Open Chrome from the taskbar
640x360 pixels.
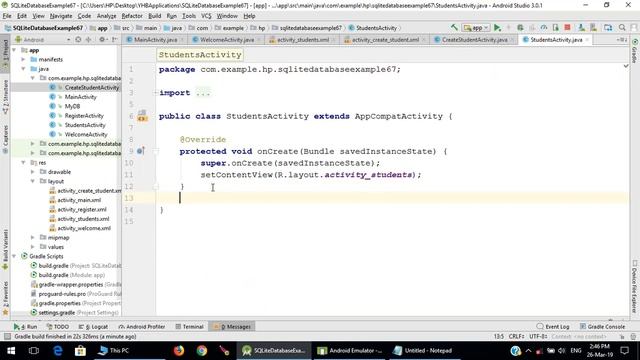click(x=202, y=350)
